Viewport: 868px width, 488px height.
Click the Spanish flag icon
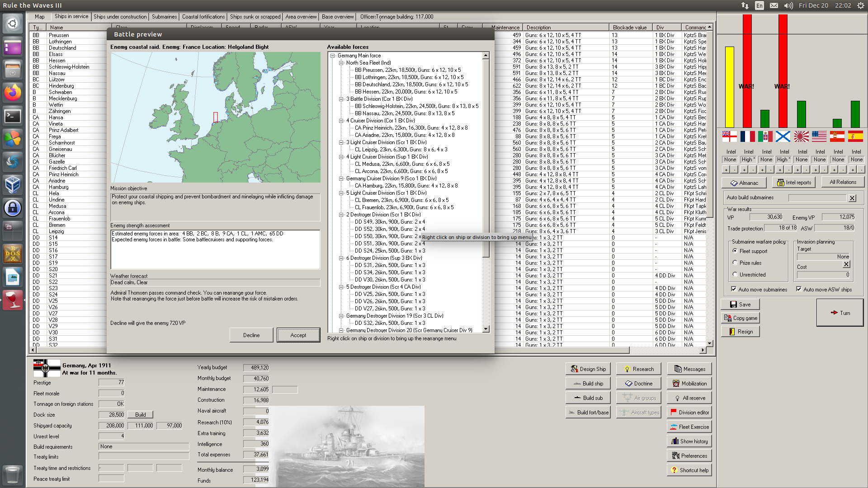tap(855, 136)
